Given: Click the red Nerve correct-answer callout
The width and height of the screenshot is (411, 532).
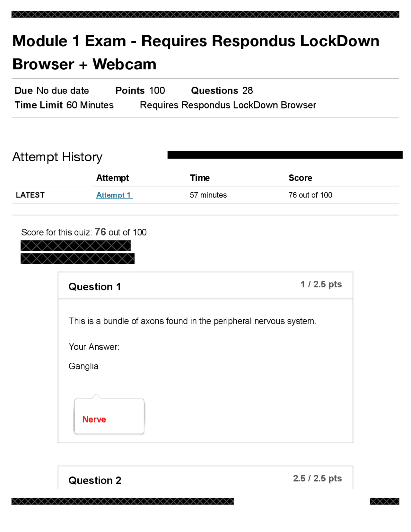Looking at the screenshot, I should (x=94, y=419).
